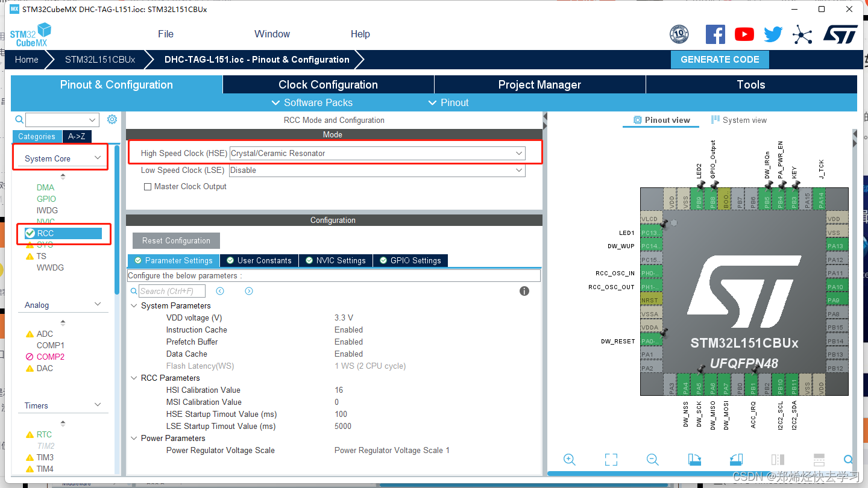868x488 pixels.
Task: Open the Twitter link icon
Action: click(x=773, y=34)
